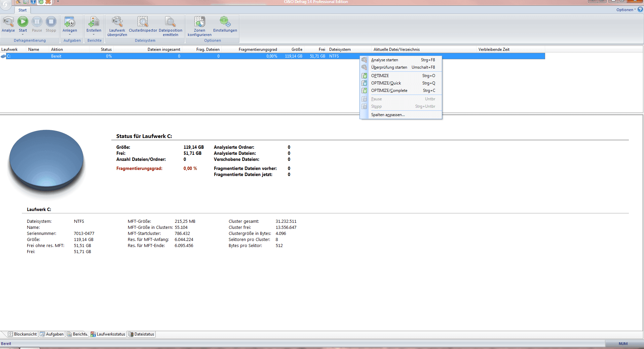Click the O&O application orb button

(x=5, y=4)
